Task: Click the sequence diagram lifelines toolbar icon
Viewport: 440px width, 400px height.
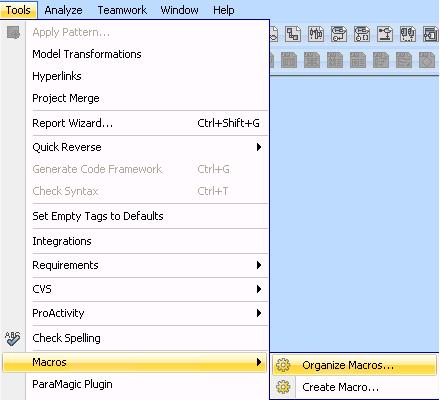Action: pyautogui.click(x=316, y=34)
